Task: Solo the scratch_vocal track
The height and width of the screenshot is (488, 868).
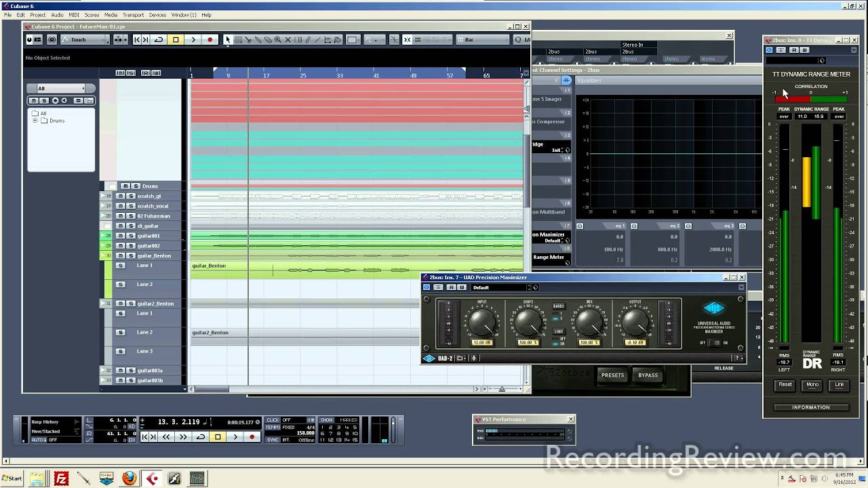Action: click(x=130, y=206)
